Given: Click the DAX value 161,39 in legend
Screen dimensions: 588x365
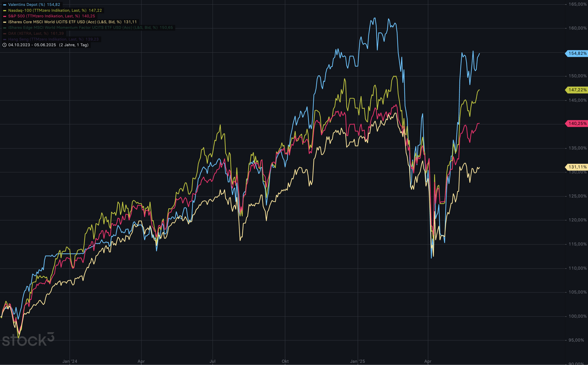Looking at the screenshot, I should click(x=57, y=33).
